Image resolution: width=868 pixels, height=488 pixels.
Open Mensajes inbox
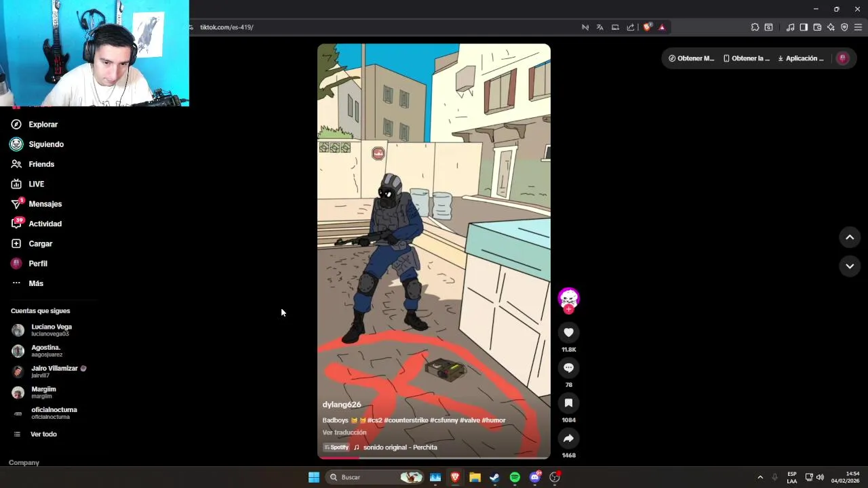click(x=37, y=204)
